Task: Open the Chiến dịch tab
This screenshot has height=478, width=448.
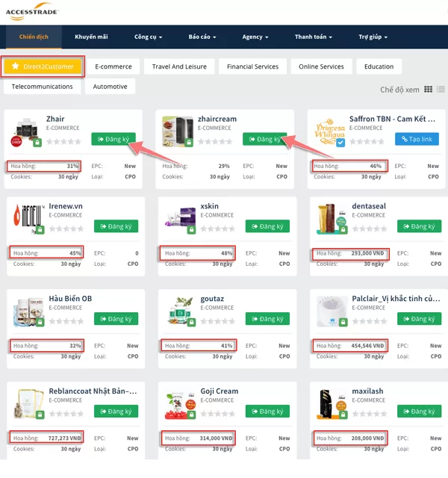Action: (x=34, y=37)
